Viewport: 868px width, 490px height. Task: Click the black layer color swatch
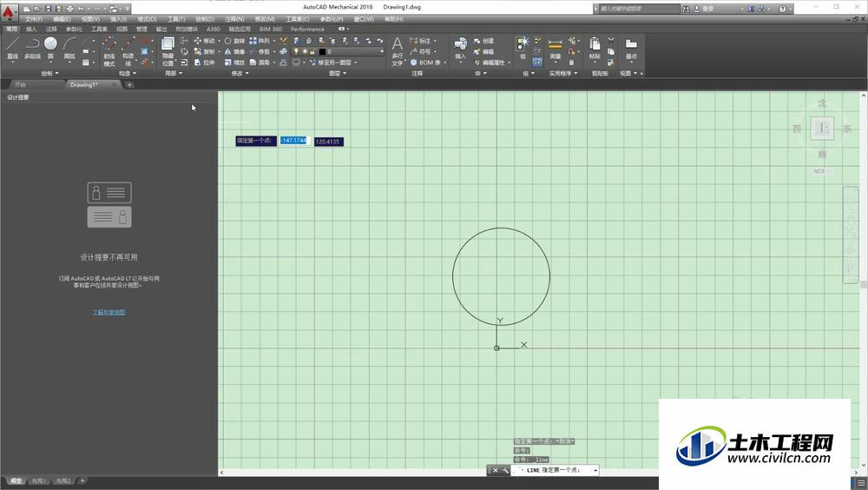[322, 51]
